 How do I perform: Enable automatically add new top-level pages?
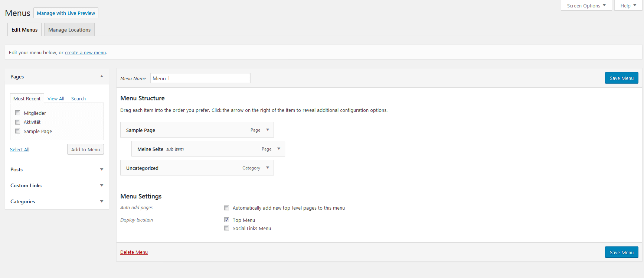[x=226, y=208]
